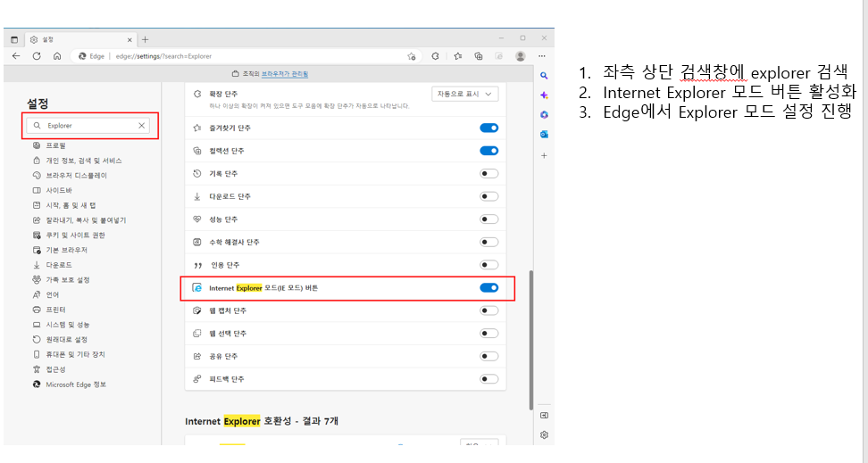This screenshot has height=463, width=868.
Task: Open the sidebar Search magnifier icon
Action: 544,76
